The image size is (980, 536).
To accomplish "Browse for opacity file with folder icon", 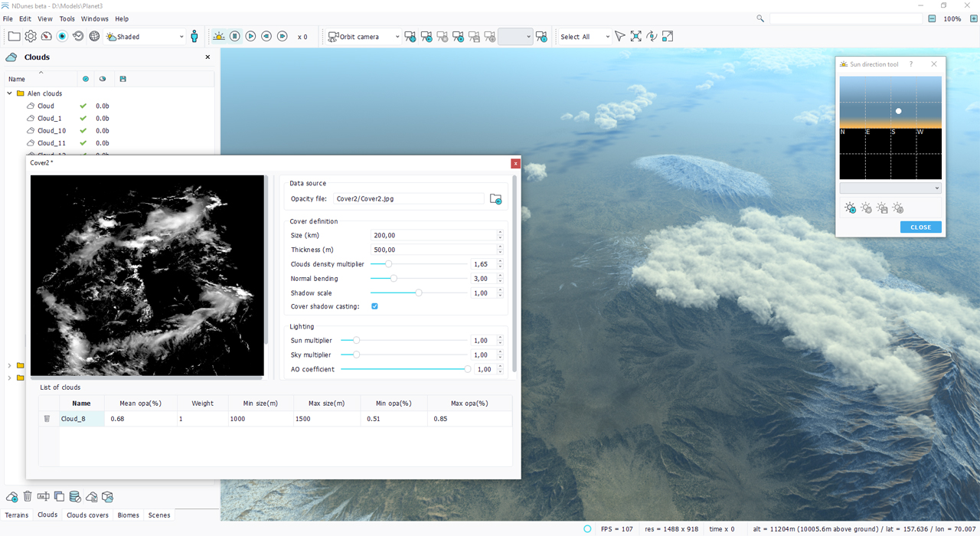I will (495, 199).
